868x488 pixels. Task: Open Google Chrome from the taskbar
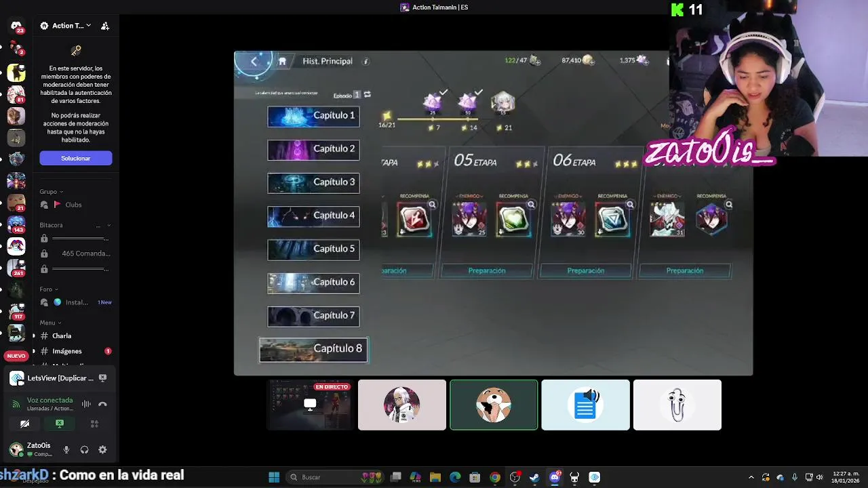coord(495,477)
